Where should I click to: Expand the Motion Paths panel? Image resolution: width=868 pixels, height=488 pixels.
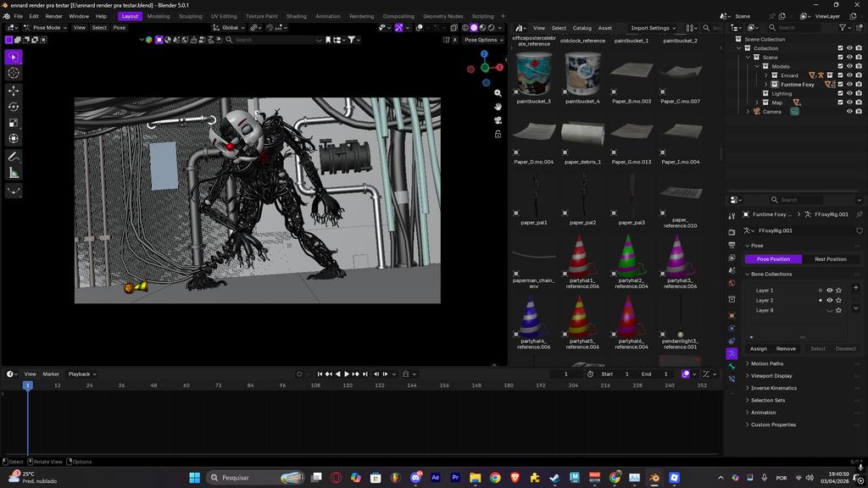click(x=766, y=363)
